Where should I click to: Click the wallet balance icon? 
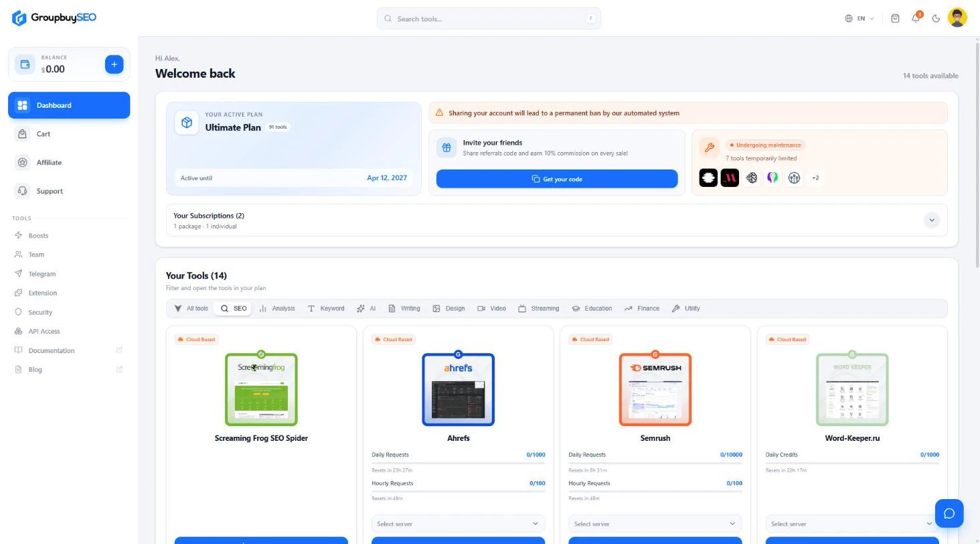(25, 64)
